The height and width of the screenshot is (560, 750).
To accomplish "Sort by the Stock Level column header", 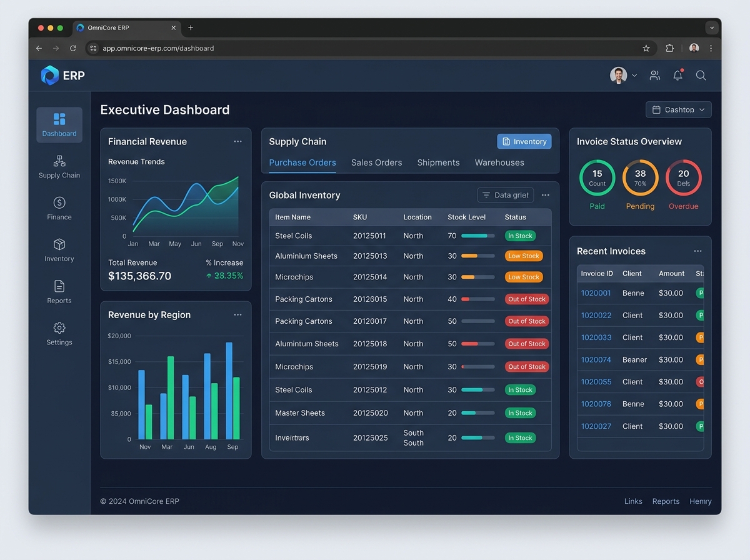I will [467, 217].
